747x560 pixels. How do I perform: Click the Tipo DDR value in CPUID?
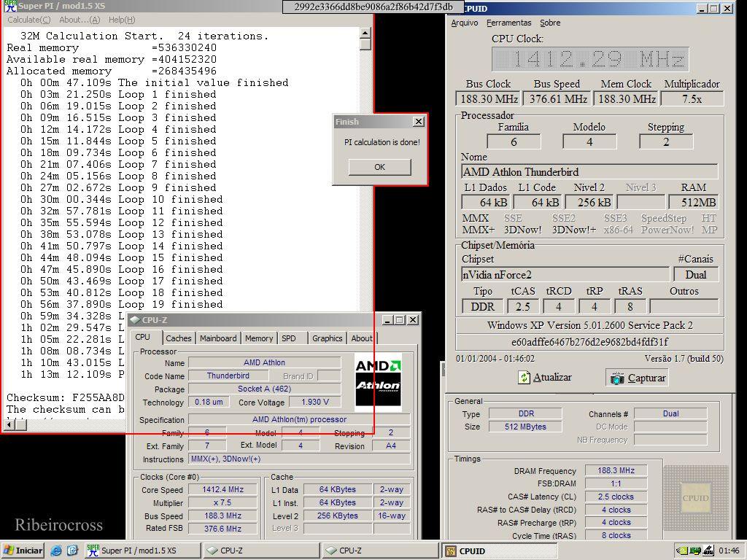point(483,307)
